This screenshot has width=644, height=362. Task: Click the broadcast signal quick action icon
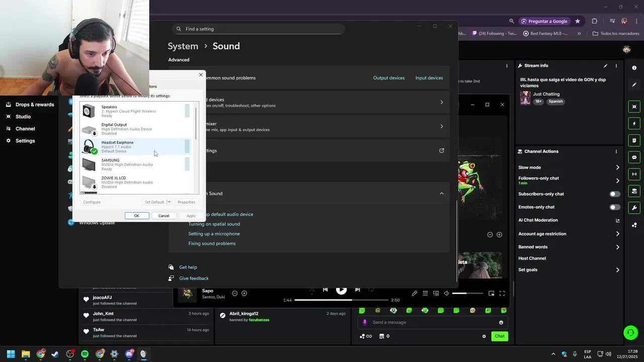(634, 174)
